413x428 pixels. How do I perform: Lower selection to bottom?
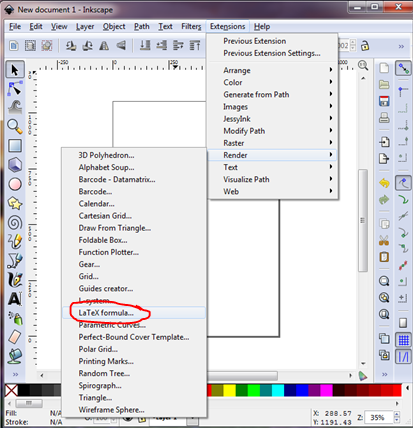tap(145, 46)
